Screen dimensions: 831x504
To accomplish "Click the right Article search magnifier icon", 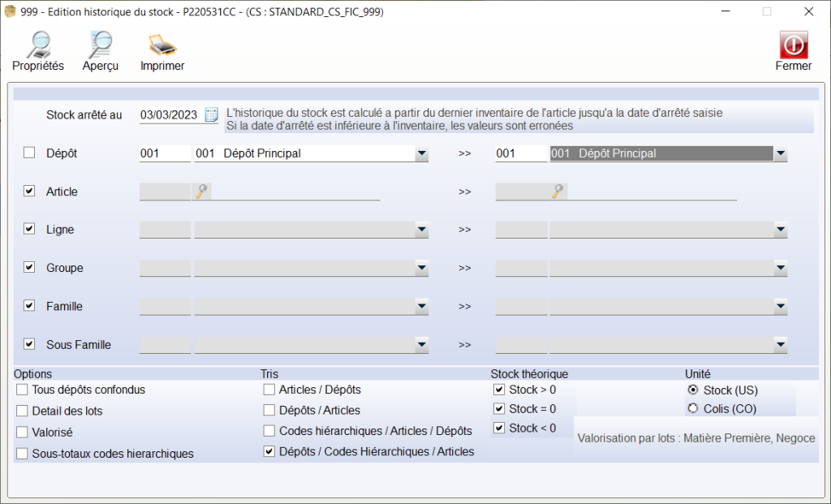I will click(x=558, y=192).
